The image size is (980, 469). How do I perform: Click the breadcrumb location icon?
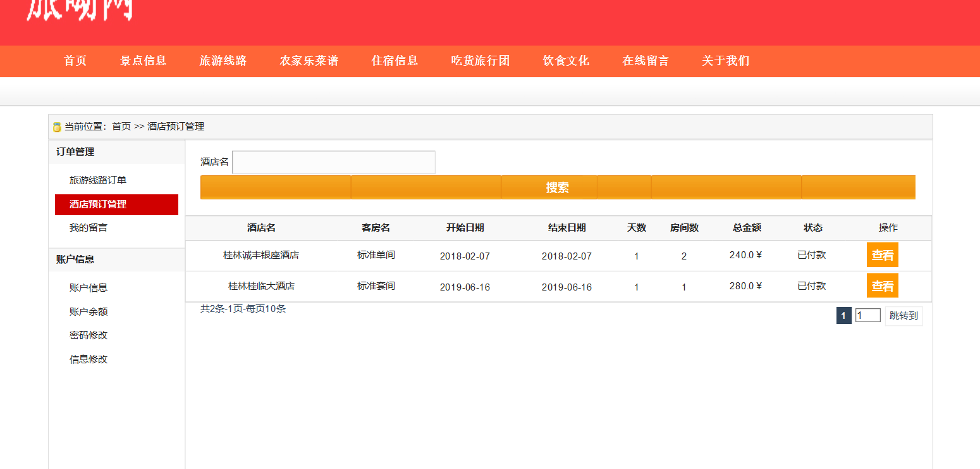tap(57, 127)
